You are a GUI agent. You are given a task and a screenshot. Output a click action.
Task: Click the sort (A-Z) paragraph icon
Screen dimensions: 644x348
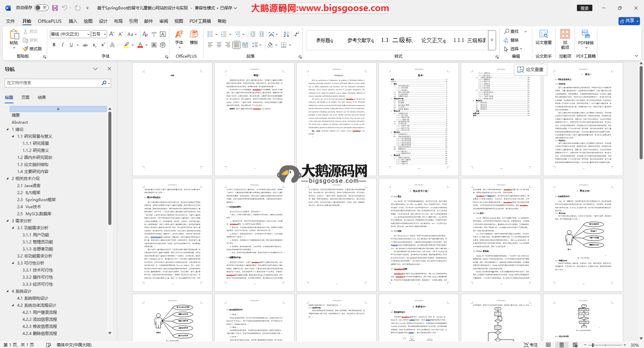pos(286,34)
